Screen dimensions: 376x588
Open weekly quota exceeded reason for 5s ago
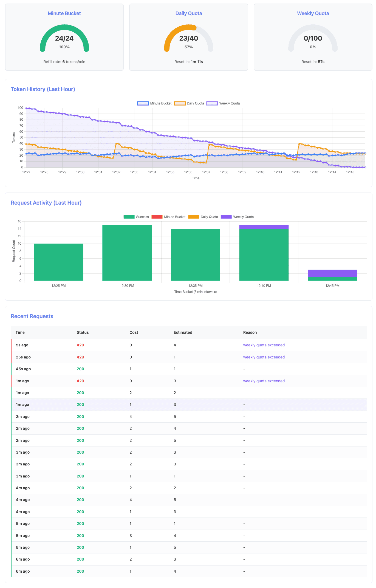pos(264,345)
